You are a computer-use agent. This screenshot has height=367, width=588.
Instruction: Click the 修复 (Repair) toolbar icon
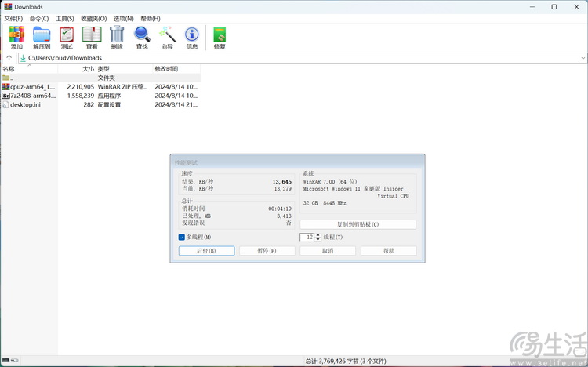[x=220, y=35]
